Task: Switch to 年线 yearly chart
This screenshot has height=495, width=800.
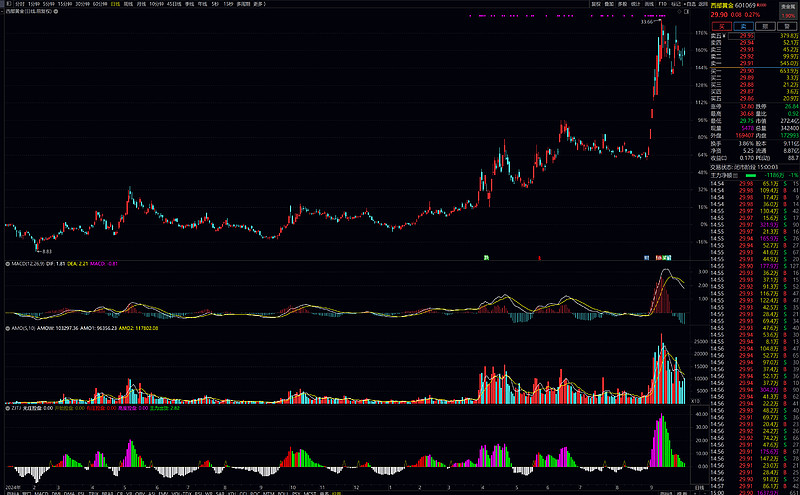Action: (202, 4)
